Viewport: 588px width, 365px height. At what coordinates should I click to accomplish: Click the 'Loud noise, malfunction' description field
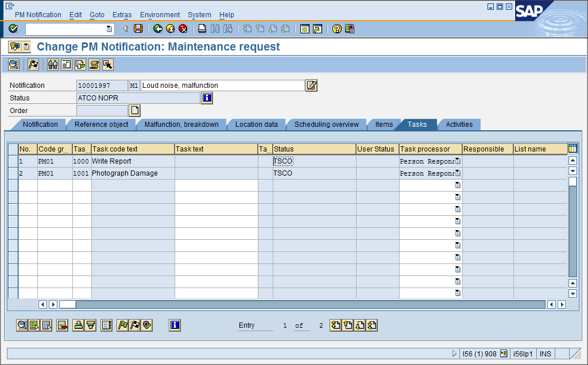click(223, 86)
